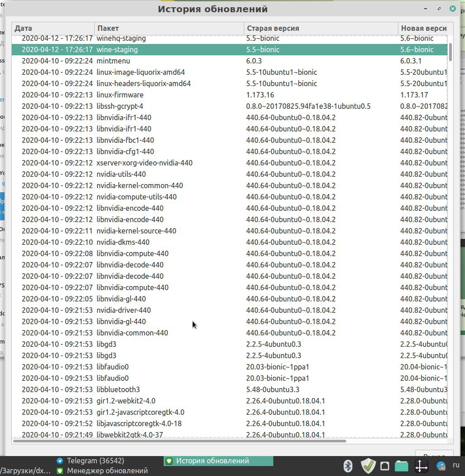Select the libnvidia-cfg1-440 row
Image resolution: width=465 pixels, height=476 pixels.
(229, 151)
